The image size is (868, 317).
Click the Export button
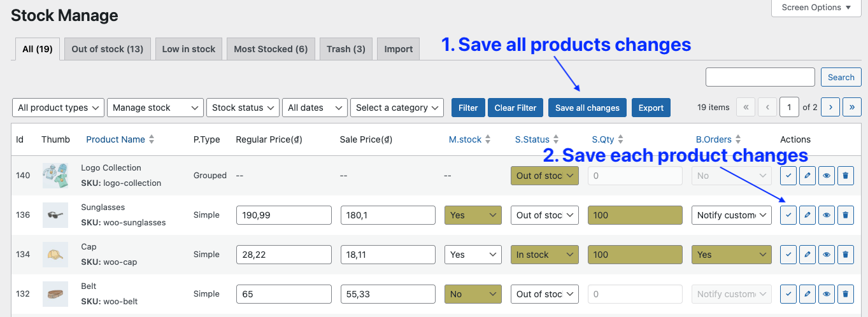click(651, 108)
